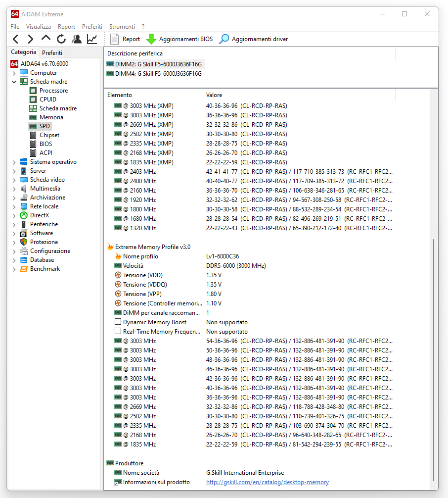Go forward with the right arrow toolbar icon
The width and height of the screenshot is (448, 498).
31,39
